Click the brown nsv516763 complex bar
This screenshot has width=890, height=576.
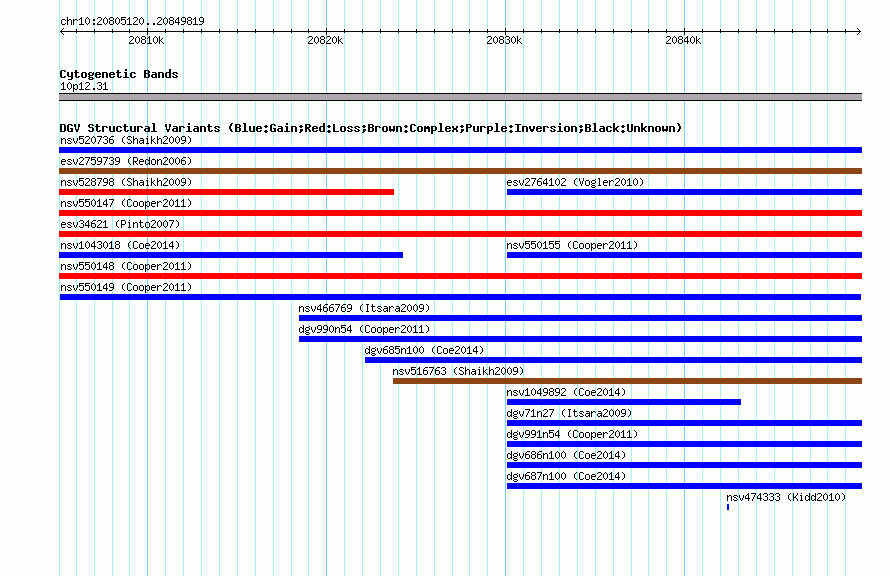[627, 381]
